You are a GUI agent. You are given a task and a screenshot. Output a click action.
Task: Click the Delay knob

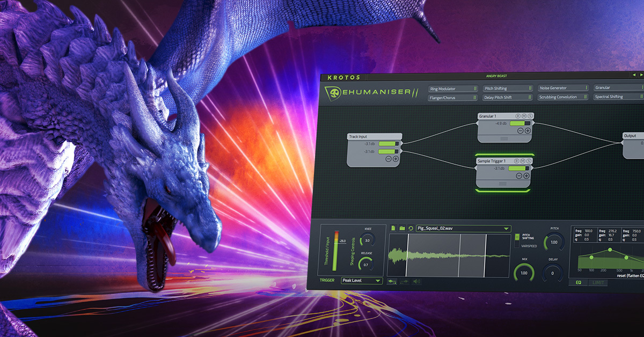pyautogui.click(x=553, y=273)
